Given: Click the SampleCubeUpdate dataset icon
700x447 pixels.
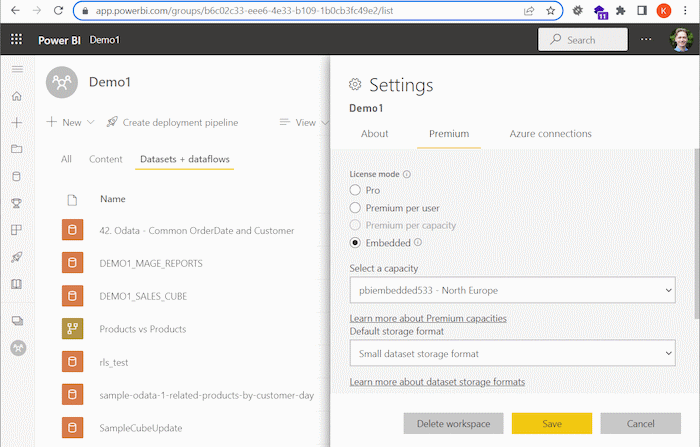Looking at the screenshot, I should click(72, 427).
